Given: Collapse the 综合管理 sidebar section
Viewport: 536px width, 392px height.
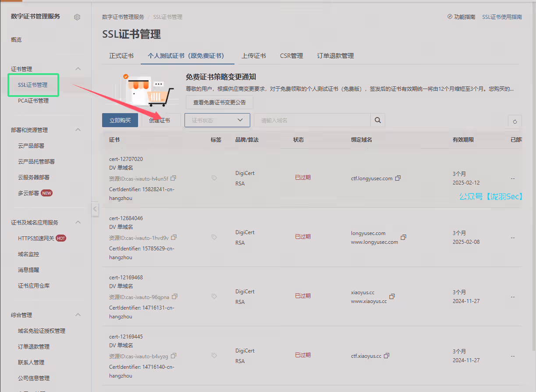Looking at the screenshot, I should click(x=78, y=315).
